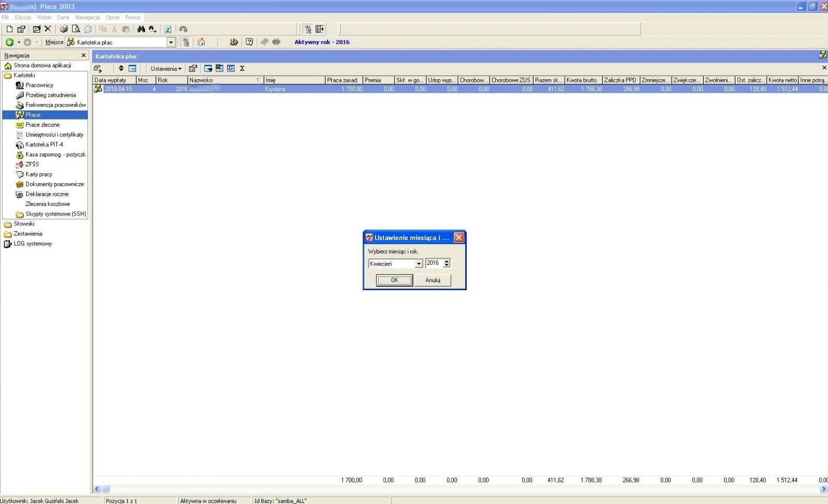The image size is (828, 504).
Task: Open the Ustawienia dropdown menu
Action: 166,68
